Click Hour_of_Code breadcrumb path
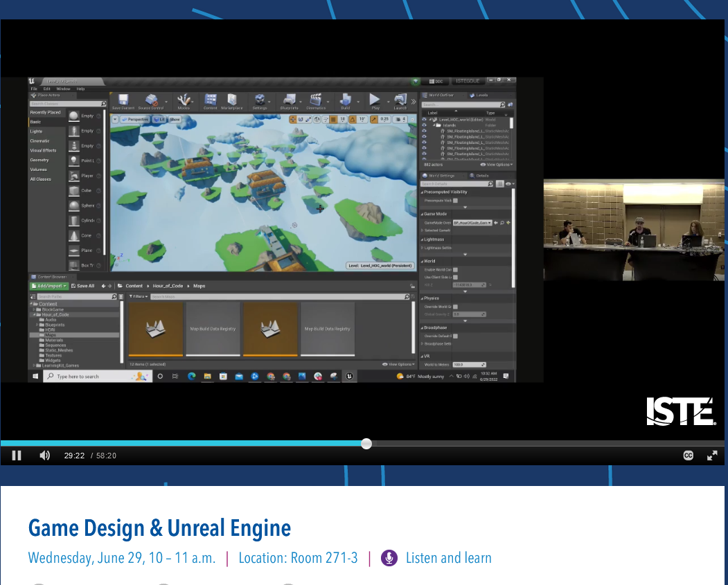728x585 pixels. pos(168,286)
